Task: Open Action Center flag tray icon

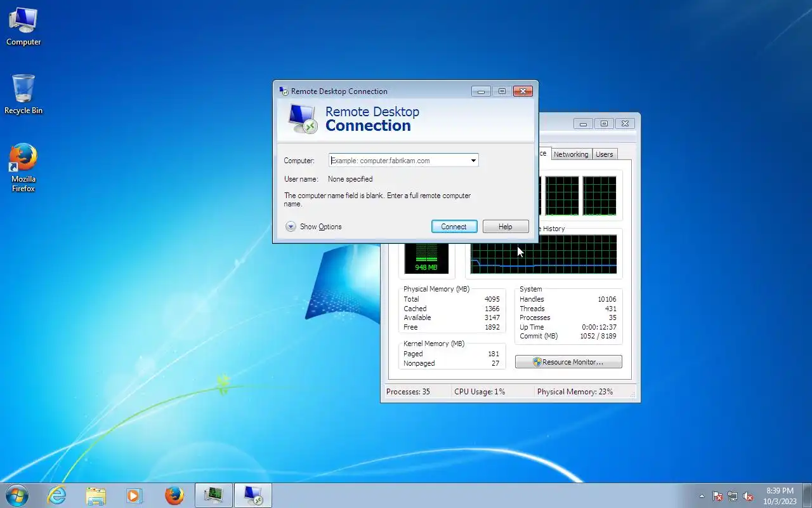Action: point(717,496)
